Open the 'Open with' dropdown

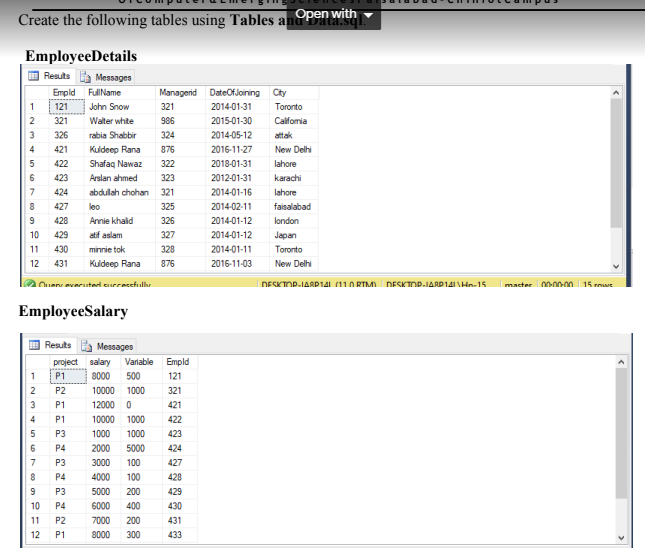tap(334, 14)
